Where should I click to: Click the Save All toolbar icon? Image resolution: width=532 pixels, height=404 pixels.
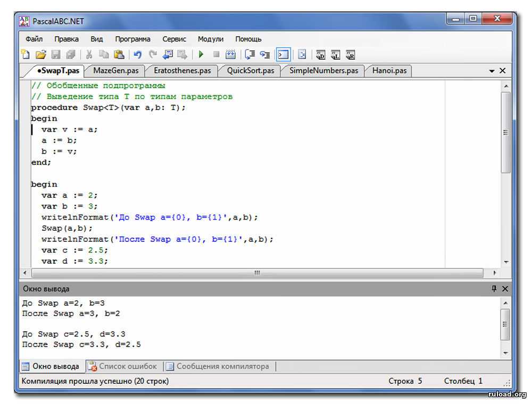[71, 54]
